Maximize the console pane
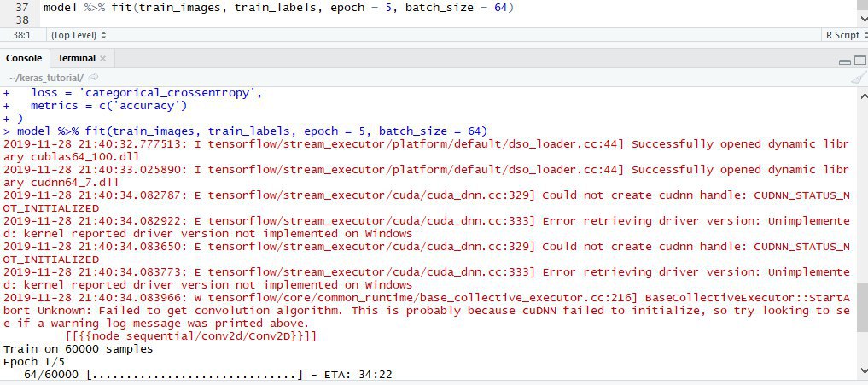 (x=860, y=61)
